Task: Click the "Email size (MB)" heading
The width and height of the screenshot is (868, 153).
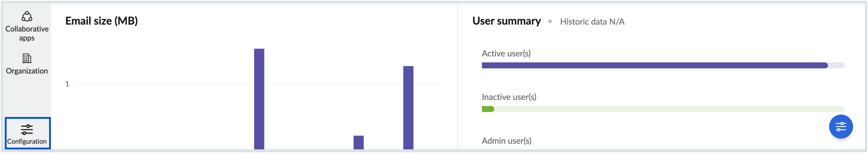Action: click(101, 21)
